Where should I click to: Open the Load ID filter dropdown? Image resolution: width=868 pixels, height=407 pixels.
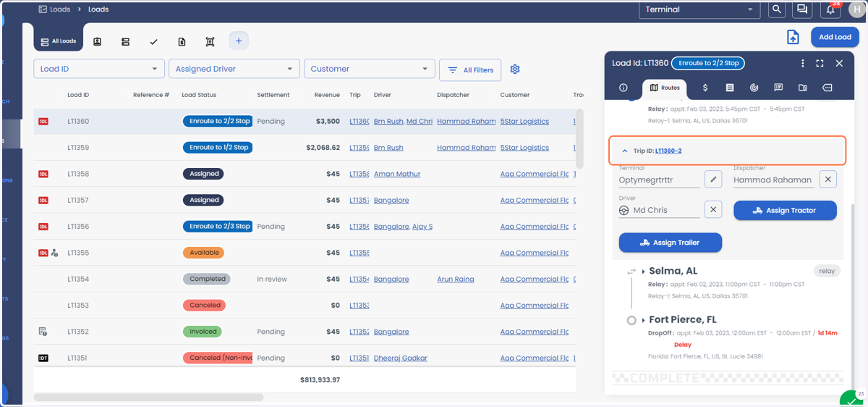click(99, 69)
